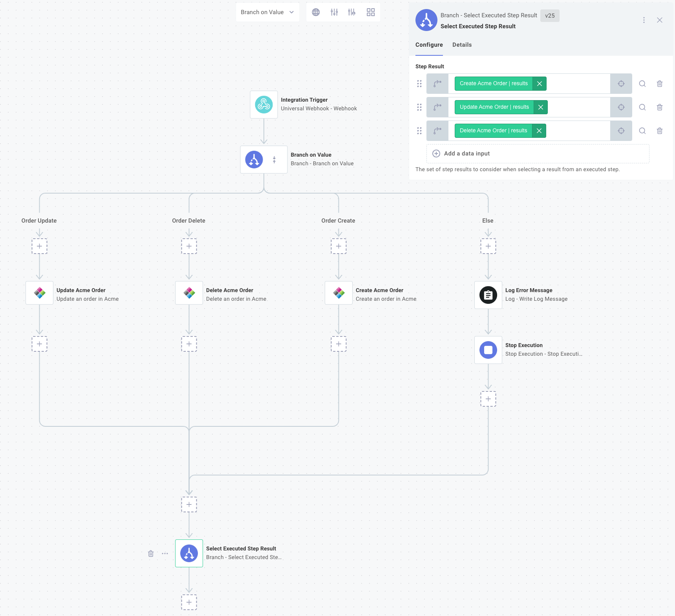Viewport: 675px width, 616px height.
Task: Remove the Create Acme Order | results tag
Action: pyautogui.click(x=540, y=84)
